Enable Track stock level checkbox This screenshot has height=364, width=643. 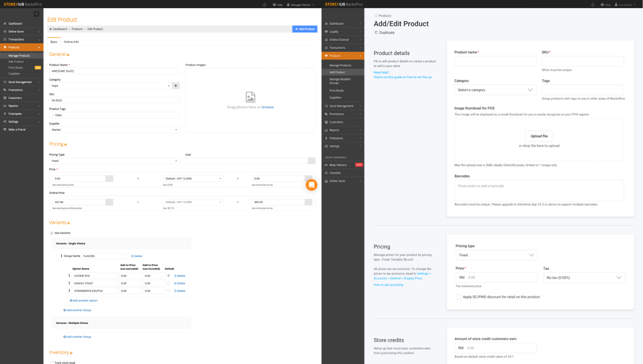coord(52,362)
